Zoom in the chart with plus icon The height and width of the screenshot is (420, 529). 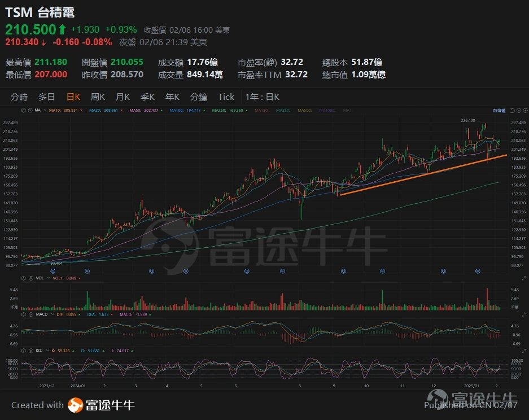click(525, 111)
